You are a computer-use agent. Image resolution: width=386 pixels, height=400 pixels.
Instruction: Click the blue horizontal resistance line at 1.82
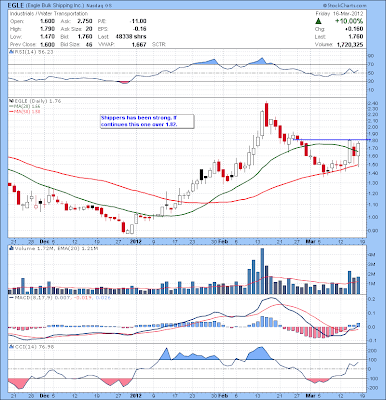click(x=333, y=140)
